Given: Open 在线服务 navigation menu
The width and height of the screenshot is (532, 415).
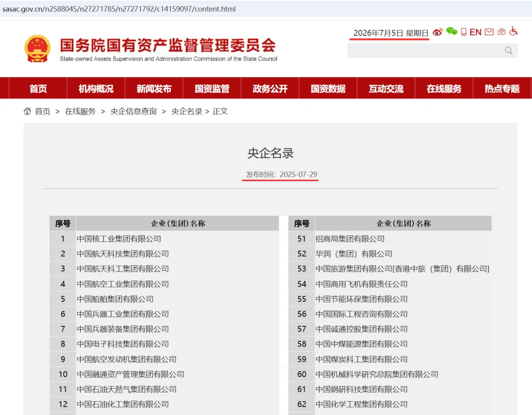Looking at the screenshot, I should point(444,89).
